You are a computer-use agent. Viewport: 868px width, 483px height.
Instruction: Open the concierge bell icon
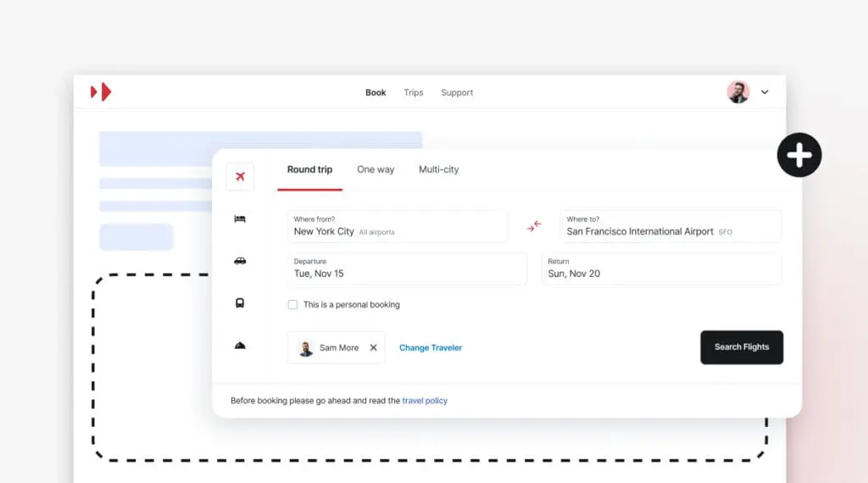pyautogui.click(x=240, y=346)
